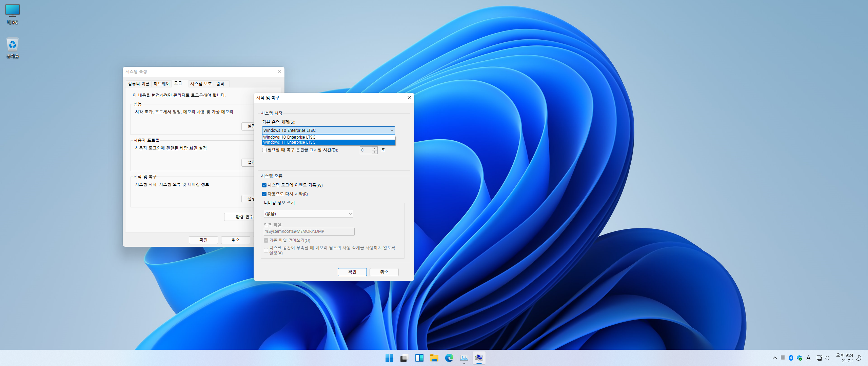Enable 필요할 때 복구 옵션 표시 checkbox
Screen dimensions: 868x366
coord(264,150)
